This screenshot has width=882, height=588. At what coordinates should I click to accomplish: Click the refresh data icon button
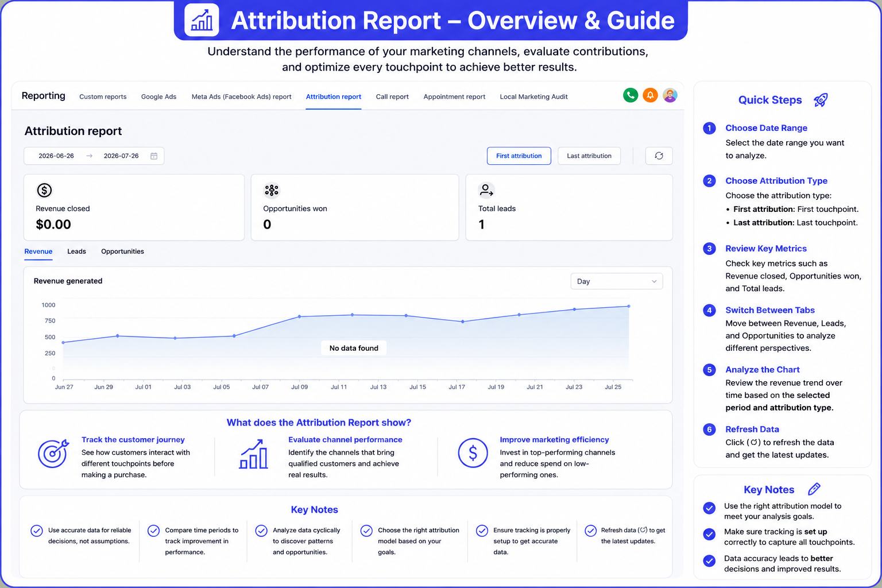tap(659, 156)
